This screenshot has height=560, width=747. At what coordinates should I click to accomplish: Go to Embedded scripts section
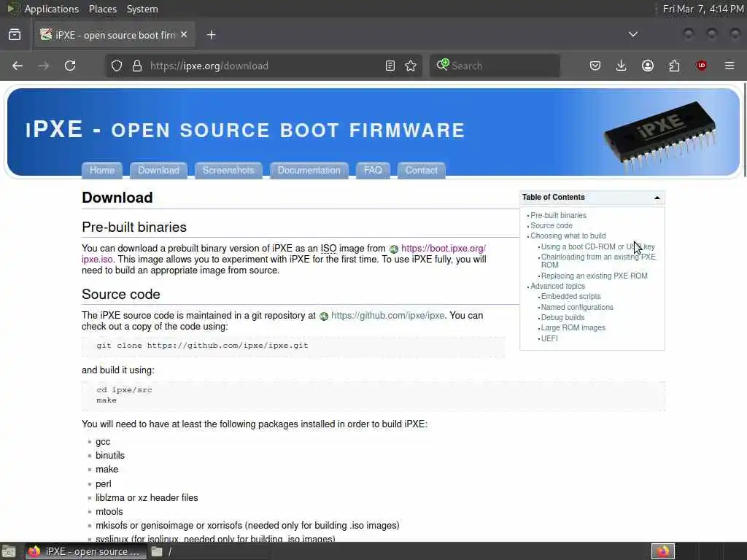pyautogui.click(x=570, y=296)
